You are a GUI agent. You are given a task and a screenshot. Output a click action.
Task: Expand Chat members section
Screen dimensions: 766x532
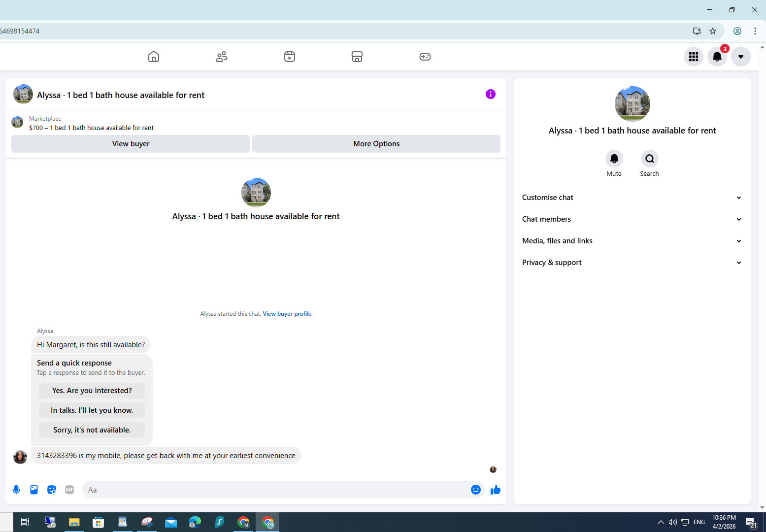point(632,219)
